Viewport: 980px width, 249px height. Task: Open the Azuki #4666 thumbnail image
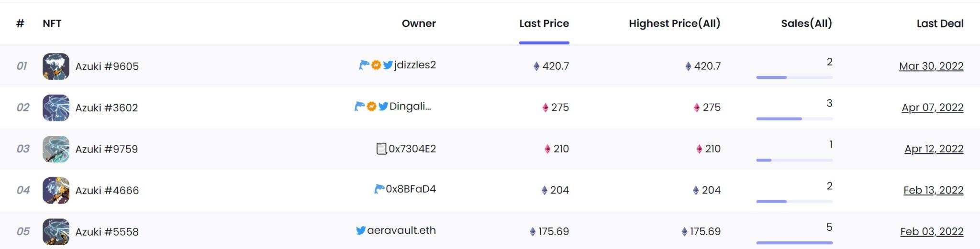point(56,190)
